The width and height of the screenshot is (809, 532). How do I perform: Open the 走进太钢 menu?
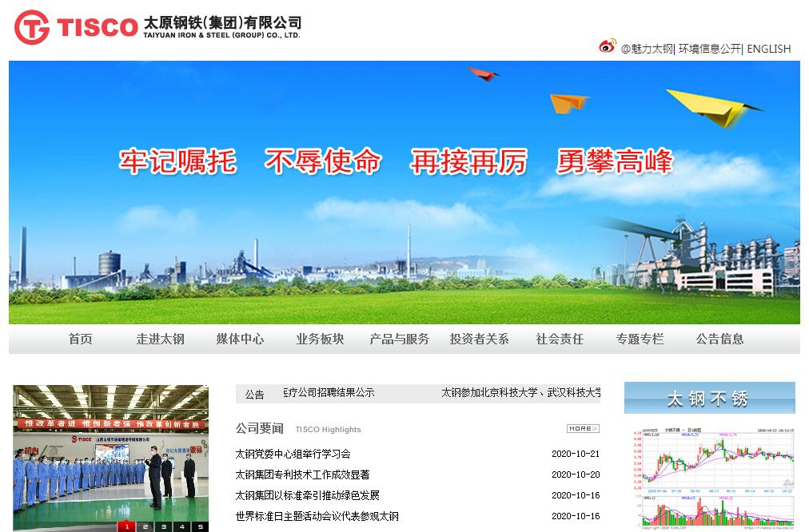[160, 339]
